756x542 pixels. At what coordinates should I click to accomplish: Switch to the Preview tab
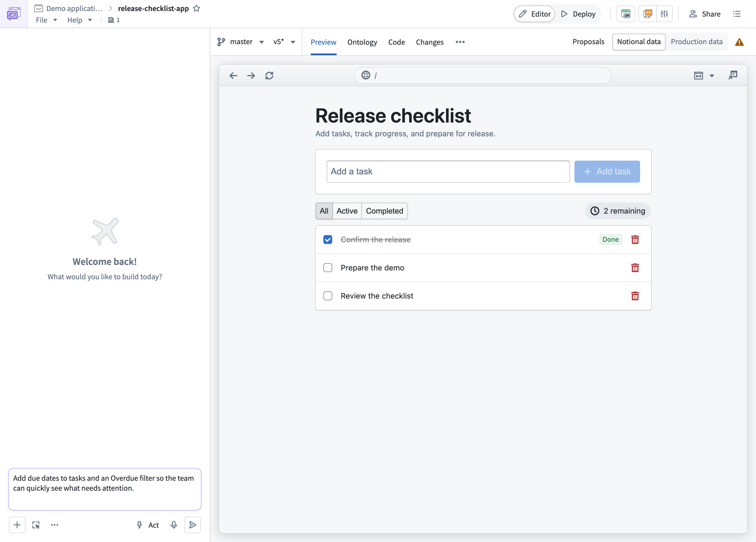(323, 42)
